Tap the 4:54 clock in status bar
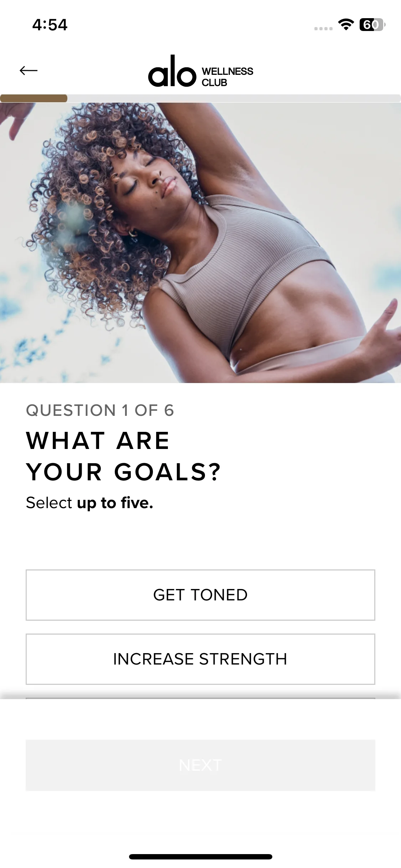 point(50,25)
